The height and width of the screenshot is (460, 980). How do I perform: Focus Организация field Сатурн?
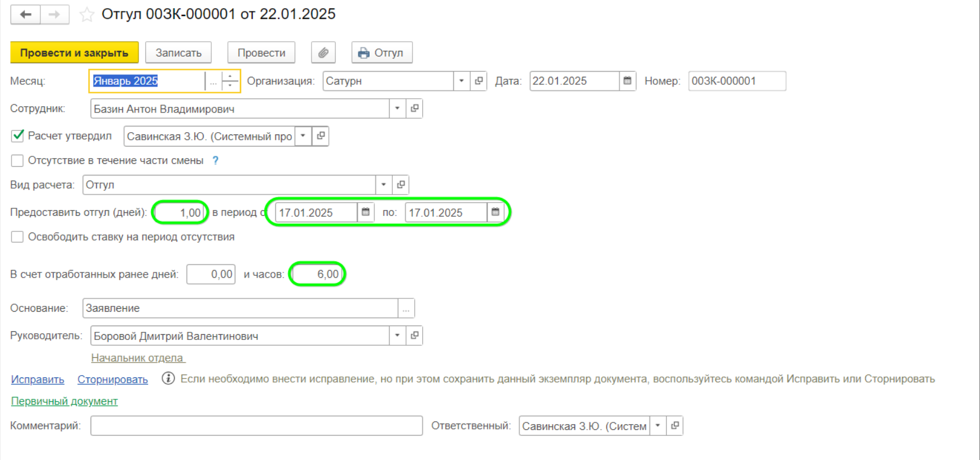[x=388, y=81]
